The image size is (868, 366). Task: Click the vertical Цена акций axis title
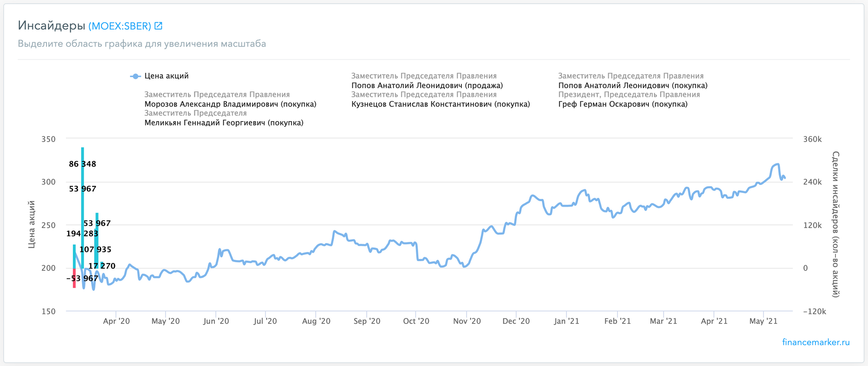click(x=31, y=224)
